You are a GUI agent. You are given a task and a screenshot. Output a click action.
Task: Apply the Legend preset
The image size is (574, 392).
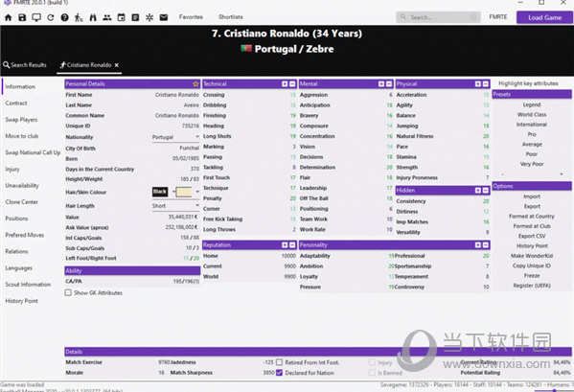pos(532,104)
